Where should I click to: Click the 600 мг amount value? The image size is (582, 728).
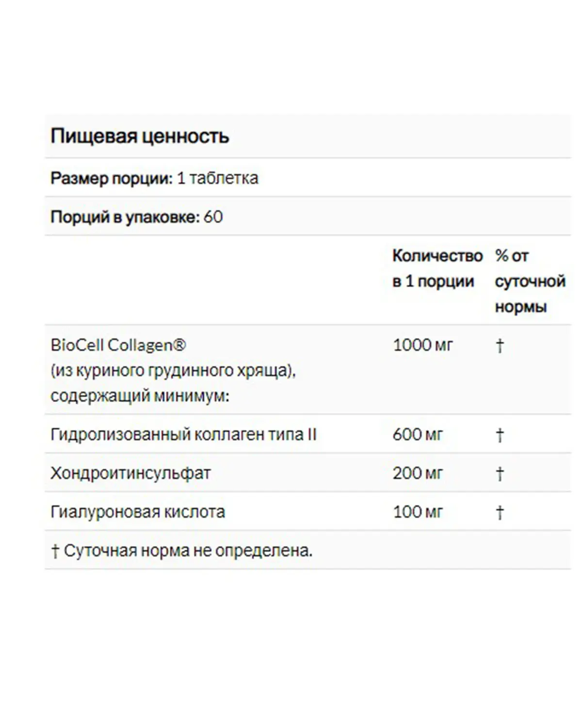coord(418,434)
